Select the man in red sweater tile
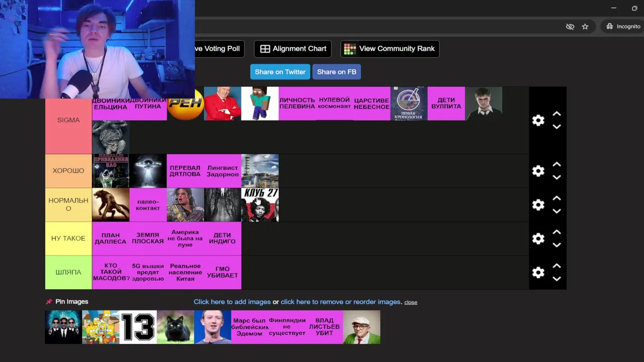The width and height of the screenshot is (644, 362). pos(222,104)
